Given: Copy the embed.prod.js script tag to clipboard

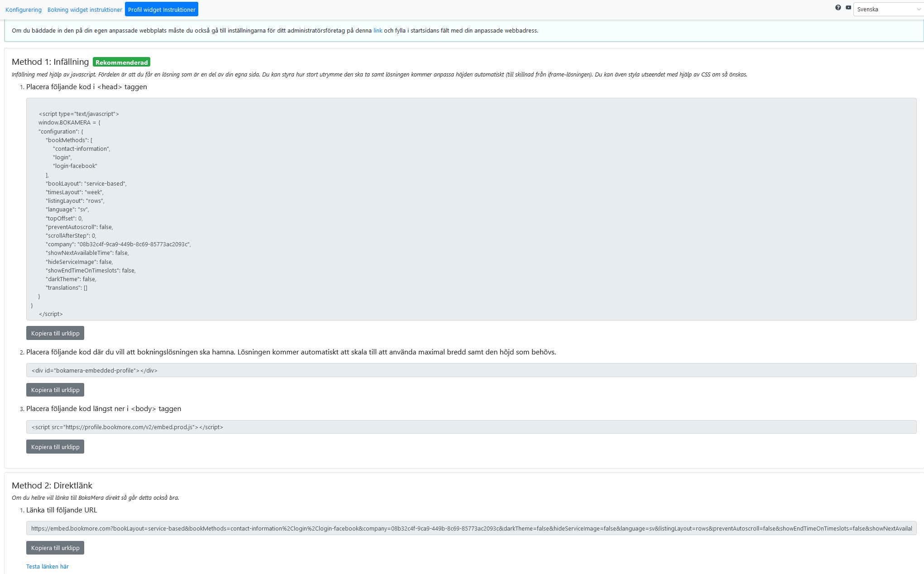Looking at the screenshot, I should point(55,447).
